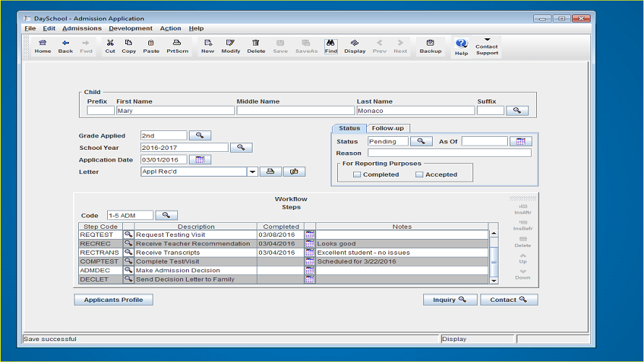Look up School Year with the magnifier
The image size is (644, 362).
241,148
